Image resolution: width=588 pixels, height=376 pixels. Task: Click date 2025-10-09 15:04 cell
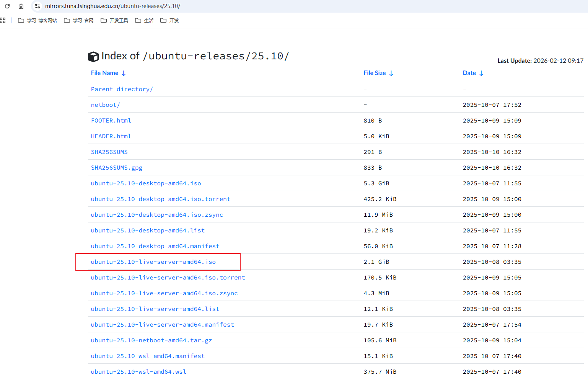pyautogui.click(x=492, y=340)
